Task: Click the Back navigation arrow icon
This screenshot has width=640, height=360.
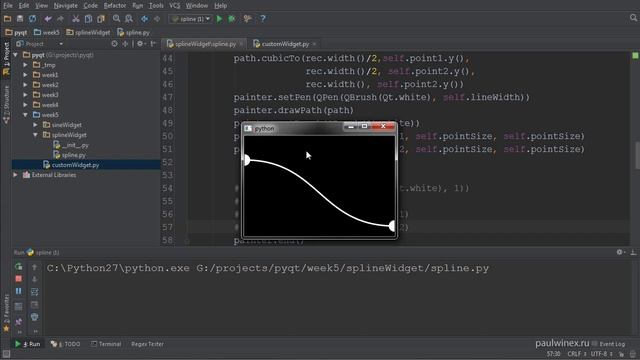Action: (144, 19)
